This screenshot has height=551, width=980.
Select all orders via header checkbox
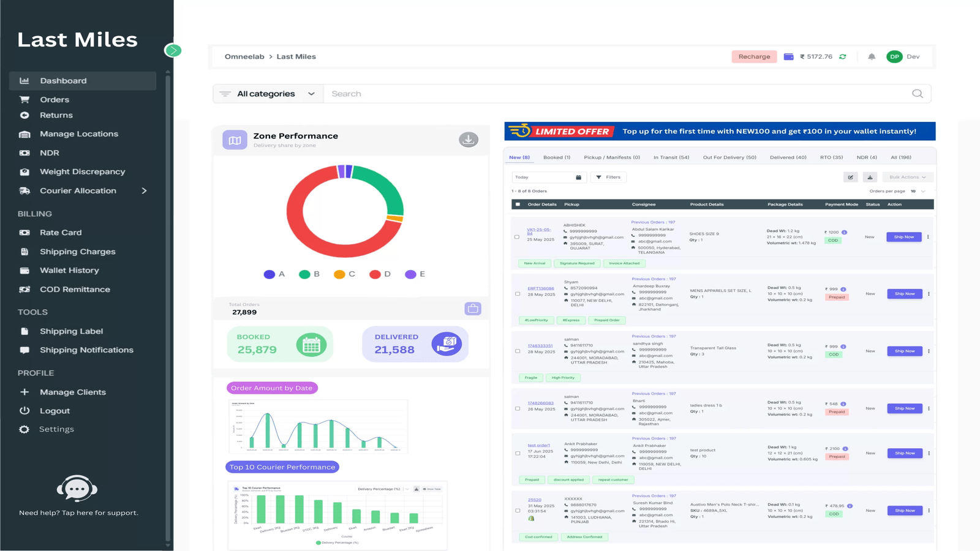(x=518, y=204)
